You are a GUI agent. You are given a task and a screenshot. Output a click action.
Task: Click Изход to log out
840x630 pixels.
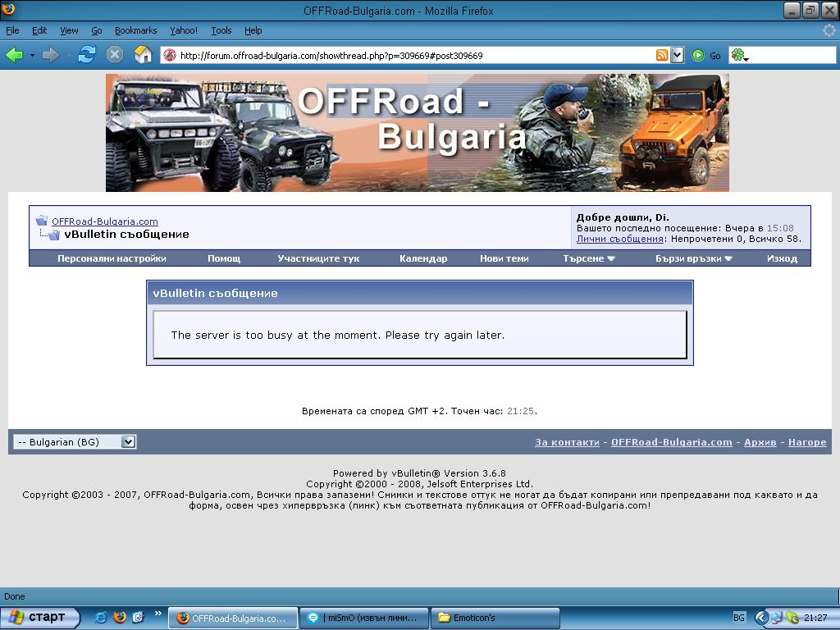[x=782, y=258]
